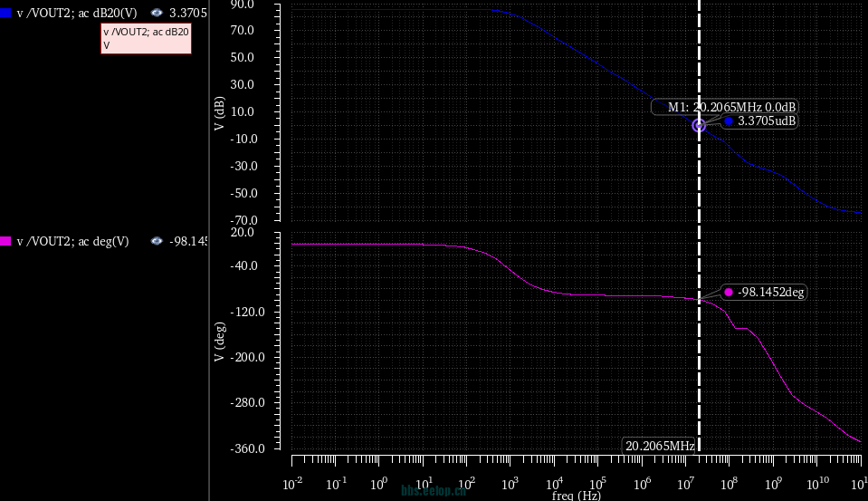Toggle visibility eye for deg(V) trace
Viewport: 868px width, 501px height.
pyautogui.click(x=157, y=241)
